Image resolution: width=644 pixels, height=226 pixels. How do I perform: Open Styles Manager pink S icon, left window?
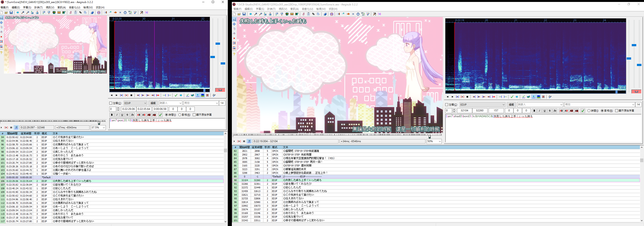(71, 12)
